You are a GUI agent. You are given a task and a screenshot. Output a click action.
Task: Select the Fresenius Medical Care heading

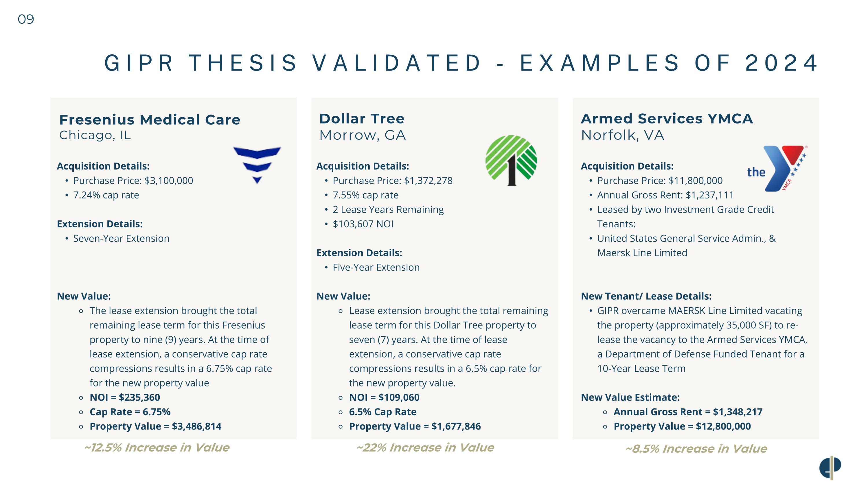coord(150,119)
